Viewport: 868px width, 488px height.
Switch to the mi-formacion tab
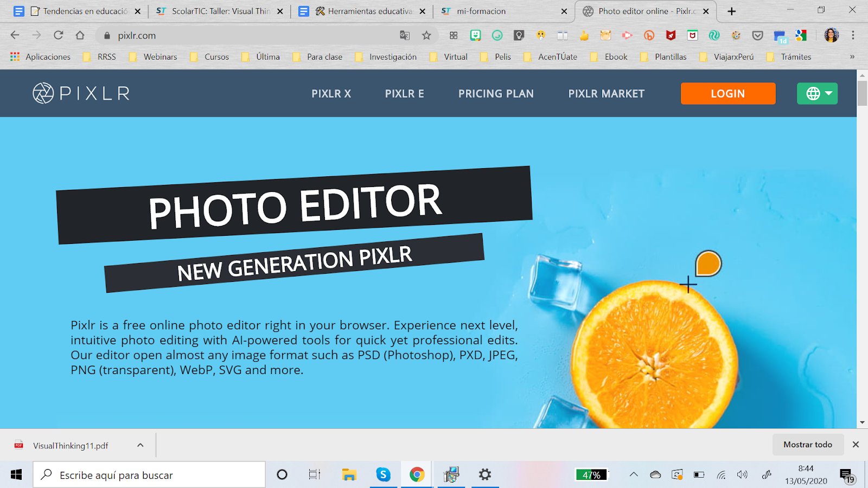click(x=503, y=11)
